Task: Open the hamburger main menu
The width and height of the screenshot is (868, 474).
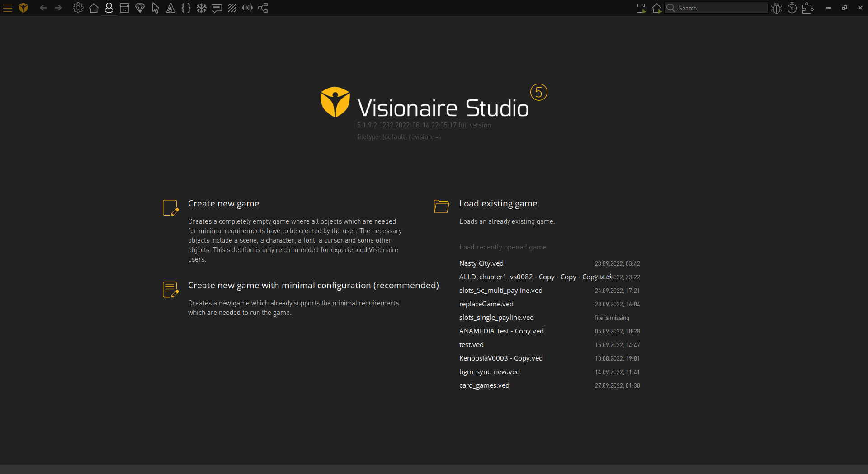Action: tap(8, 8)
